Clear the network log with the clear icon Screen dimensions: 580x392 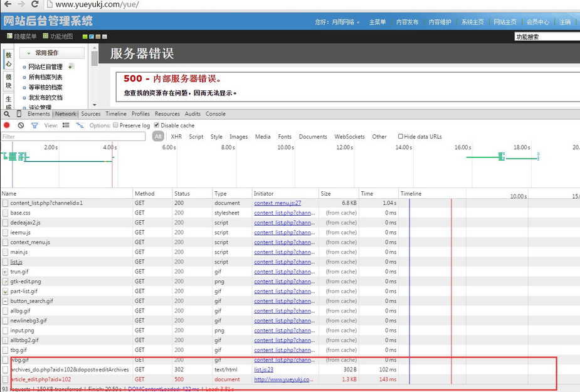pyautogui.click(x=21, y=125)
